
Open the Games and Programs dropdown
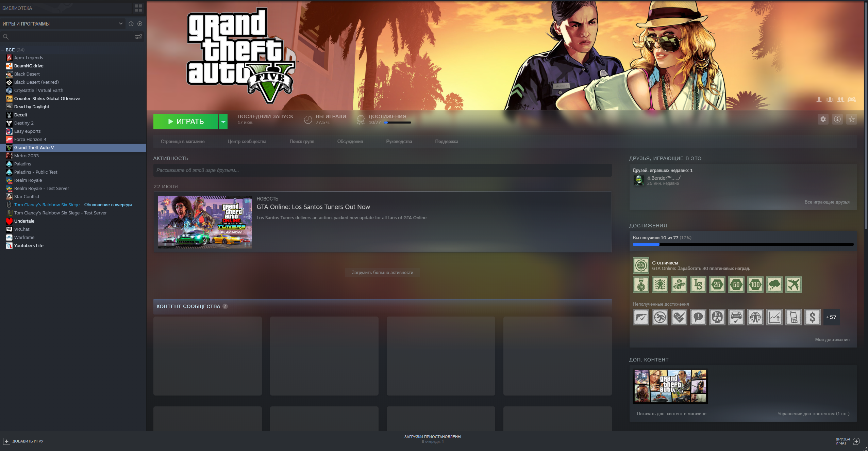point(63,24)
